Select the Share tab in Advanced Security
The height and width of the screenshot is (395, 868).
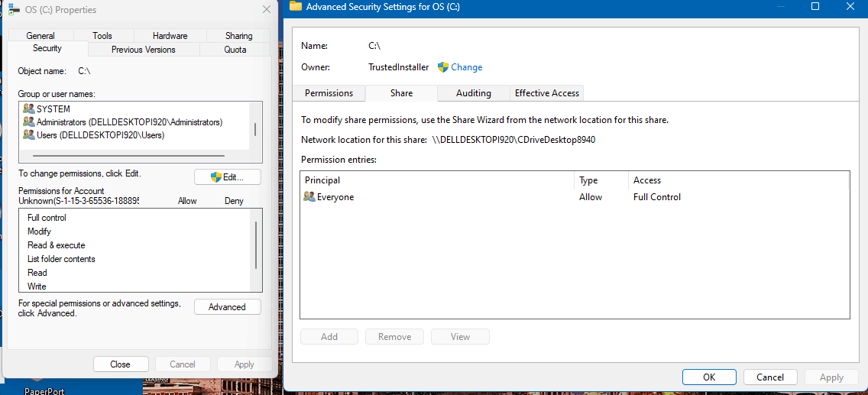click(401, 93)
